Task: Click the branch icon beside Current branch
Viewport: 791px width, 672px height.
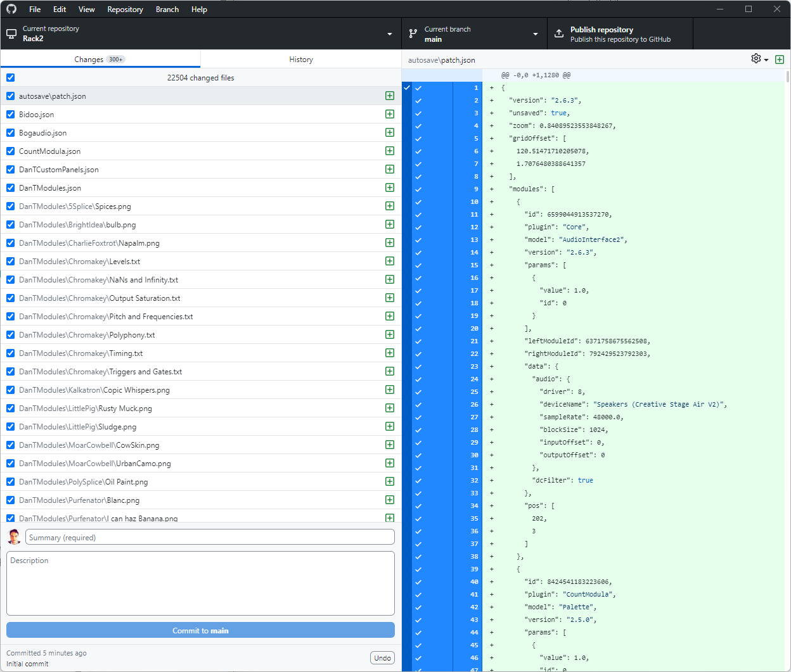Action: [x=413, y=34]
